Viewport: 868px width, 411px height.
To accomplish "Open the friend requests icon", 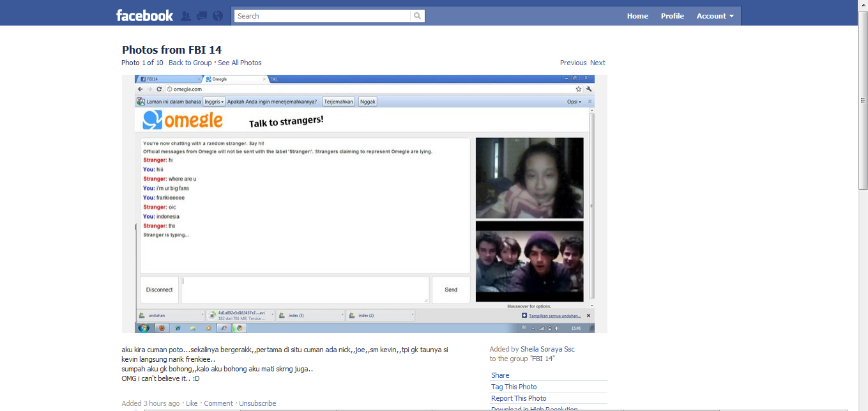I will (186, 16).
